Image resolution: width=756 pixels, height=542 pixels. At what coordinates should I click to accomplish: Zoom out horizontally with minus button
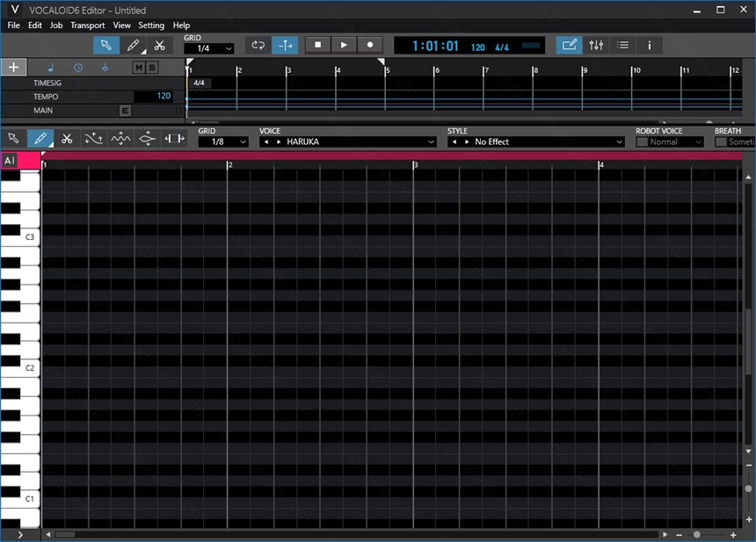click(x=679, y=535)
